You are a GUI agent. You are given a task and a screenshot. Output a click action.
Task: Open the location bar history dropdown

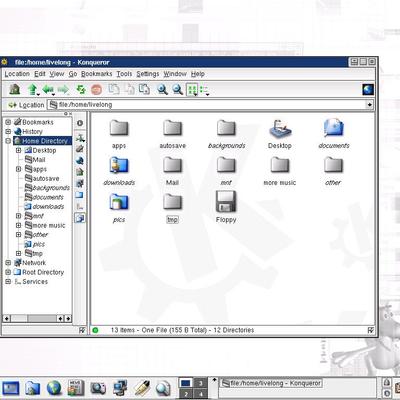click(x=369, y=105)
